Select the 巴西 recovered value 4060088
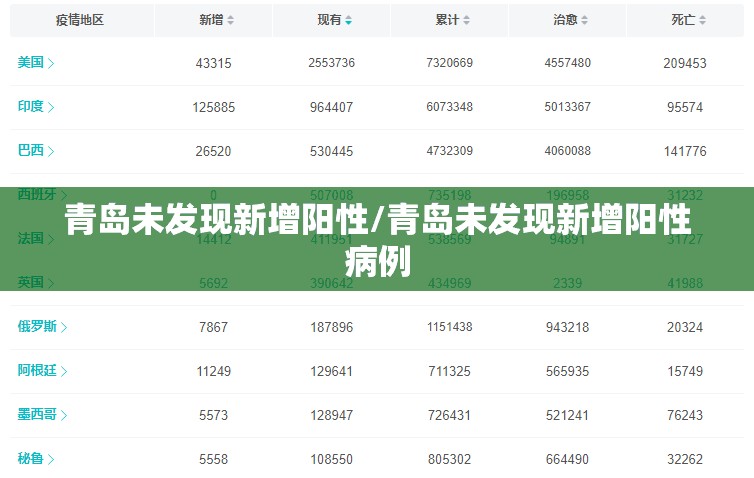 pyautogui.click(x=567, y=151)
